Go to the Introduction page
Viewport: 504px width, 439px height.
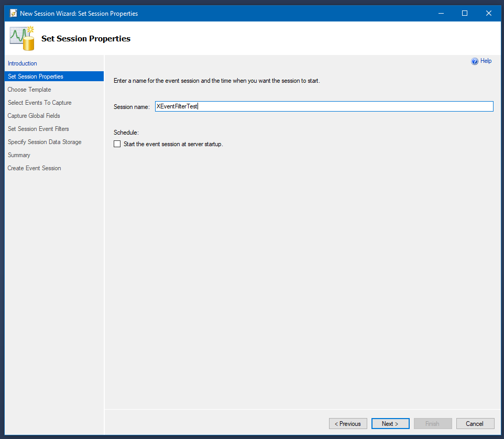tap(22, 63)
